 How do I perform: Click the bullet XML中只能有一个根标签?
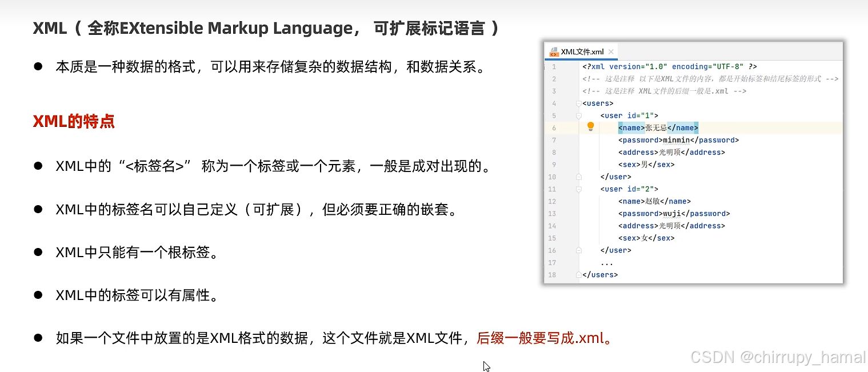[137, 253]
